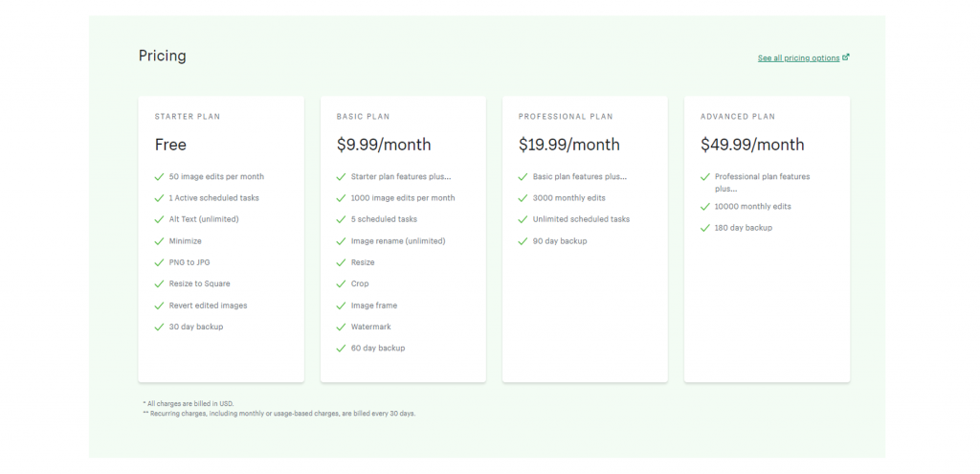Click checkmark beside Unlimited scheduled tasks
This screenshot has height=474, width=980.
523,219
